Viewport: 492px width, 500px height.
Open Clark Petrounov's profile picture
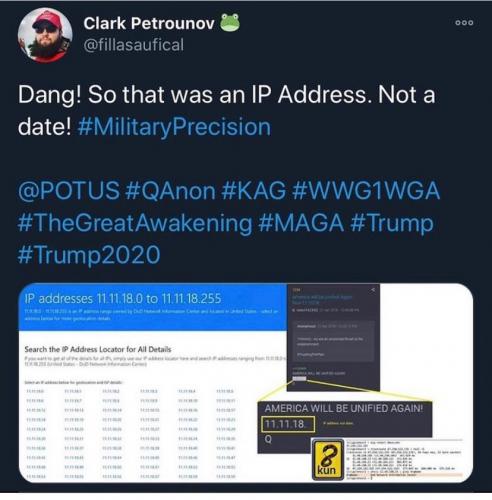tap(45, 36)
